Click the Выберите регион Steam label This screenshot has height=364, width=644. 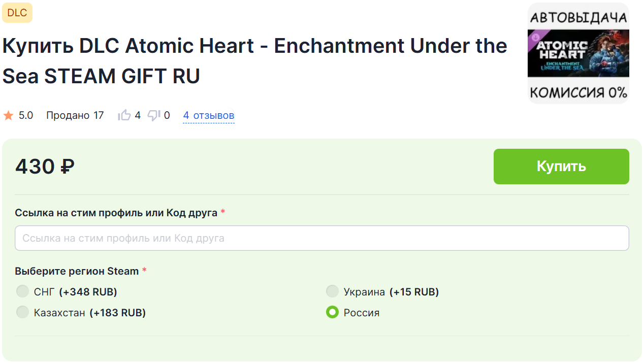tap(77, 271)
